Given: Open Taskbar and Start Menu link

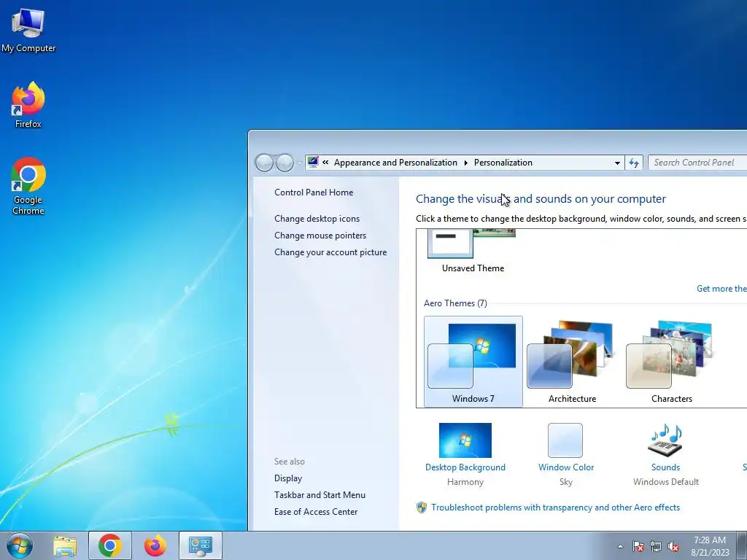Looking at the screenshot, I should pyautogui.click(x=320, y=495).
